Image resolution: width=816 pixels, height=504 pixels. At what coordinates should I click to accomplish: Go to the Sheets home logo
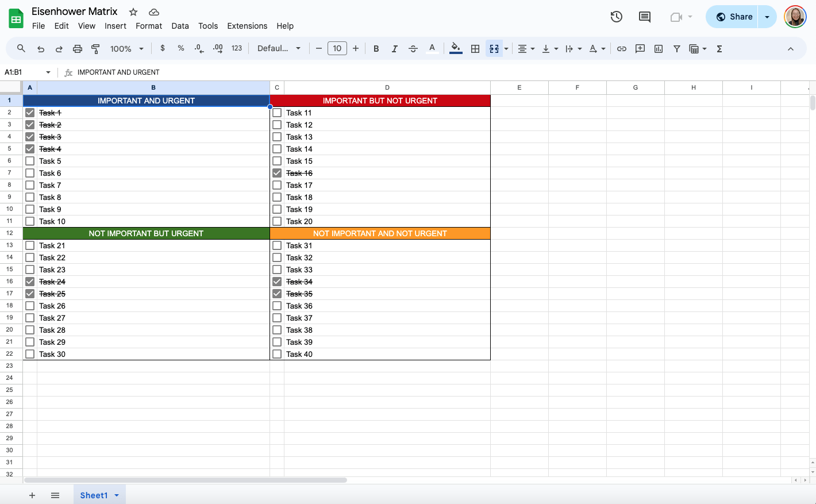(x=16, y=18)
